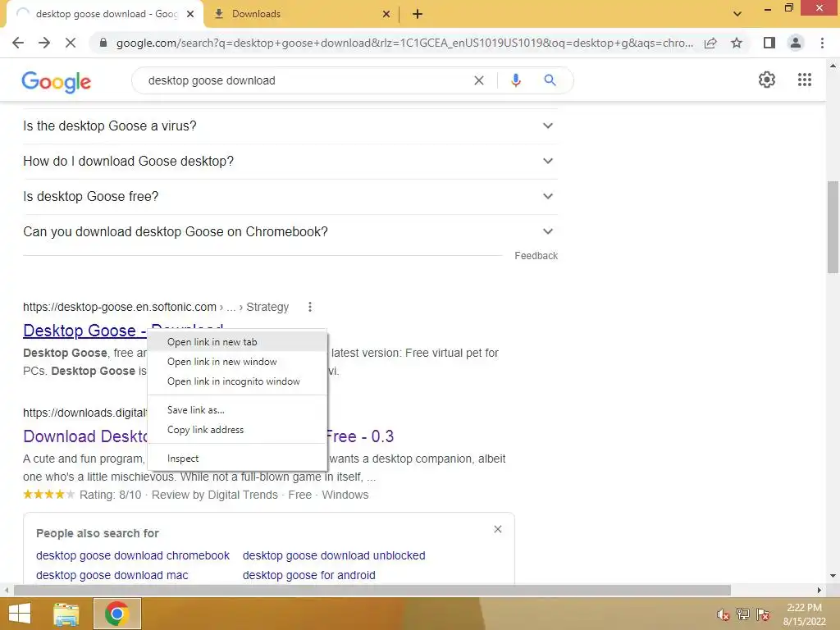The width and height of the screenshot is (840, 630).
Task: Open Download Desktop Goose Digital Trends result
Action: (x=85, y=436)
